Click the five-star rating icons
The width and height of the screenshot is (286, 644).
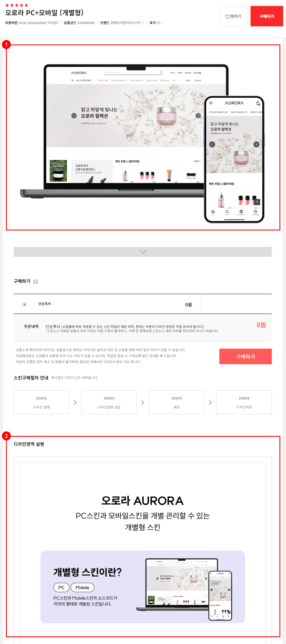(x=17, y=5)
